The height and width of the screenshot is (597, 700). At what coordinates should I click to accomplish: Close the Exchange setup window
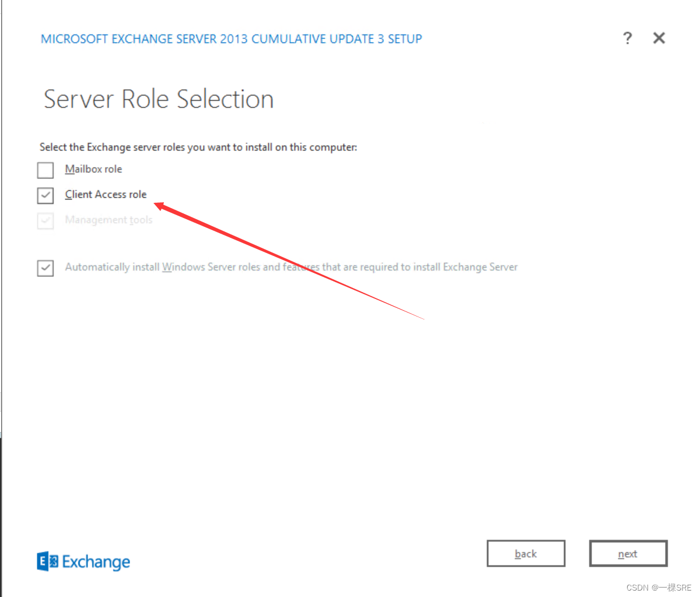point(659,38)
